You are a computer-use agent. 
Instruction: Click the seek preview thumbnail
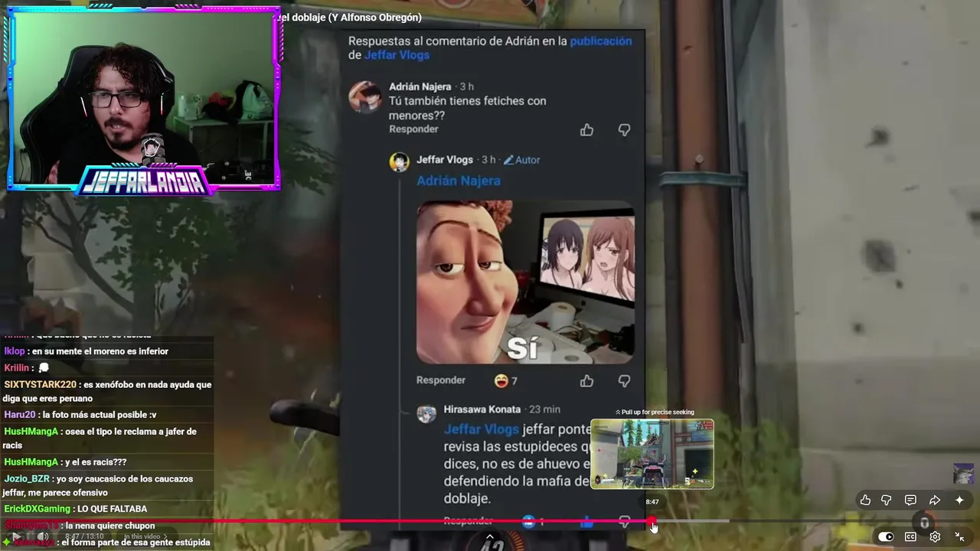pyautogui.click(x=652, y=454)
